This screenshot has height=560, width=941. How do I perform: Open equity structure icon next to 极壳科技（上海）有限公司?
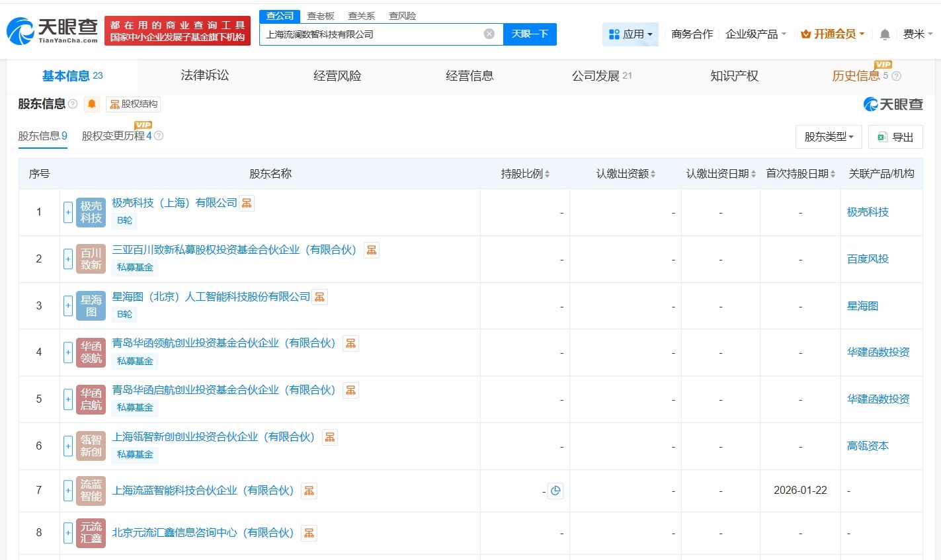[247, 203]
